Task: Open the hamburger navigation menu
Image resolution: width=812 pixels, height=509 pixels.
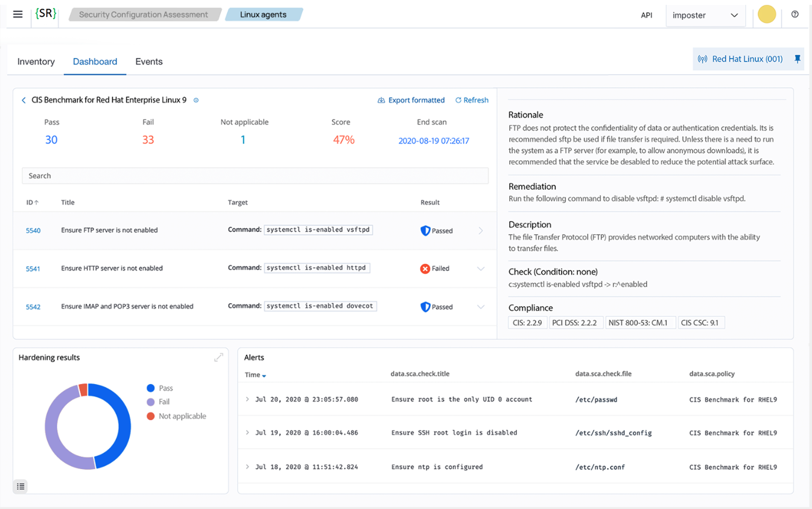Action: [17, 14]
